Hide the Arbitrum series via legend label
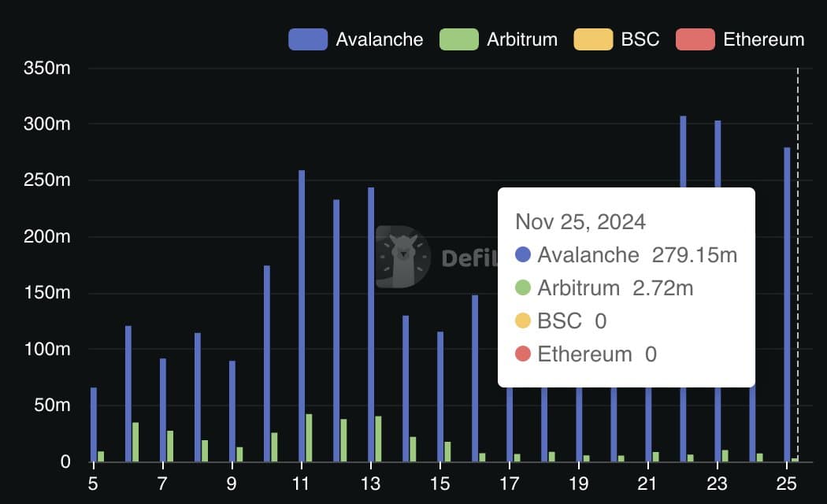 [x=522, y=39]
